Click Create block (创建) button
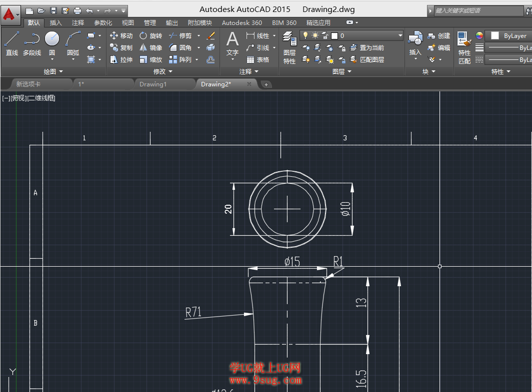This screenshot has width=532, height=392. coord(438,35)
